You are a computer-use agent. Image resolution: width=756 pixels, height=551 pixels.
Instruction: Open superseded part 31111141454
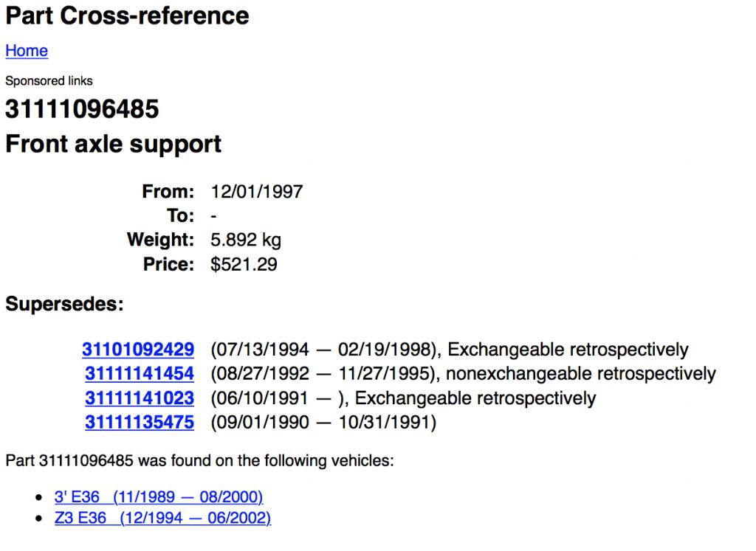(x=140, y=374)
